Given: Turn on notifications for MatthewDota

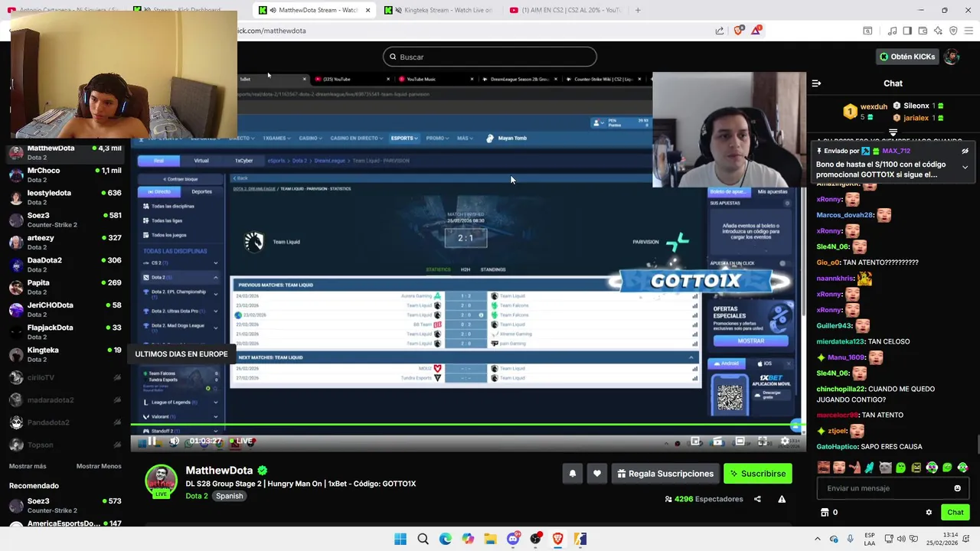Looking at the screenshot, I should pyautogui.click(x=572, y=474).
